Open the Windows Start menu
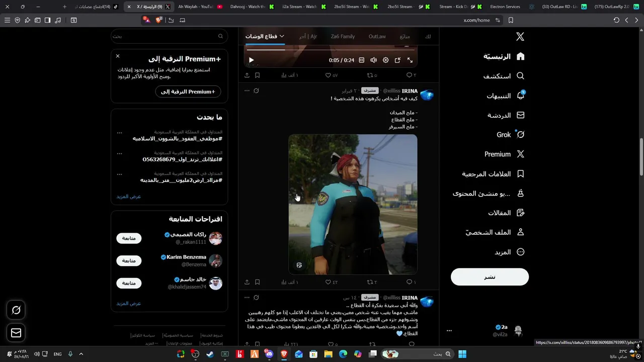The image size is (644, 362). click(462, 354)
